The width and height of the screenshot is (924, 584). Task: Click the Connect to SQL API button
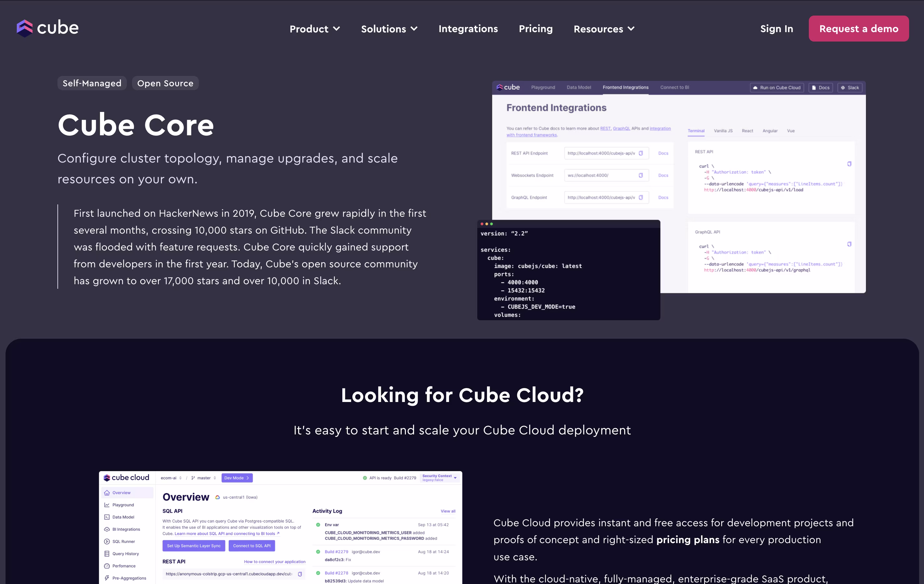point(252,546)
